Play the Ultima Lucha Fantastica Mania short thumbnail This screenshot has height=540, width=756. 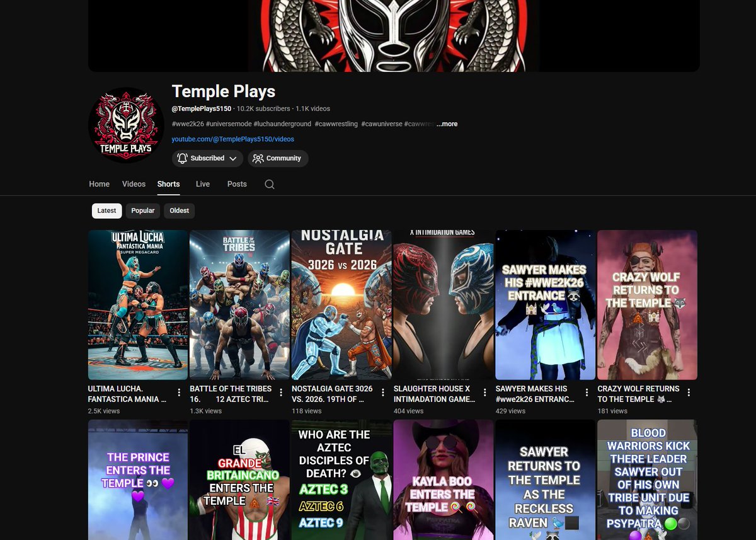(138, 305)
